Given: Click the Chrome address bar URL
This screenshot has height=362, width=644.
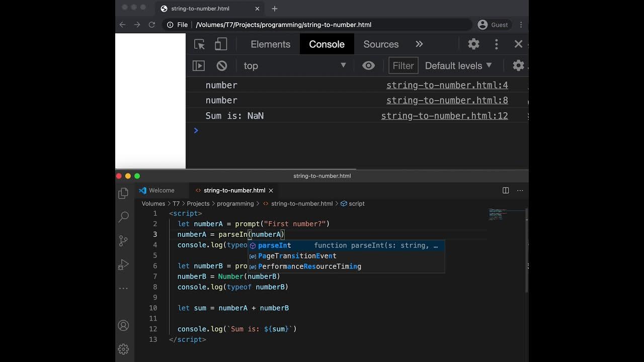Looking at the screenshot, I should 283,25.
